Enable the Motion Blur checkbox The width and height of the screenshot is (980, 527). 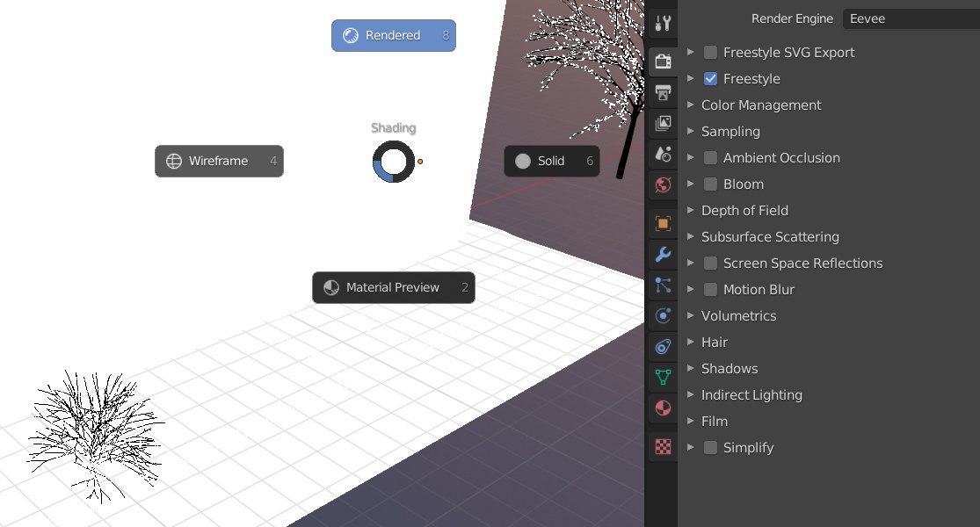coord(711,290)
